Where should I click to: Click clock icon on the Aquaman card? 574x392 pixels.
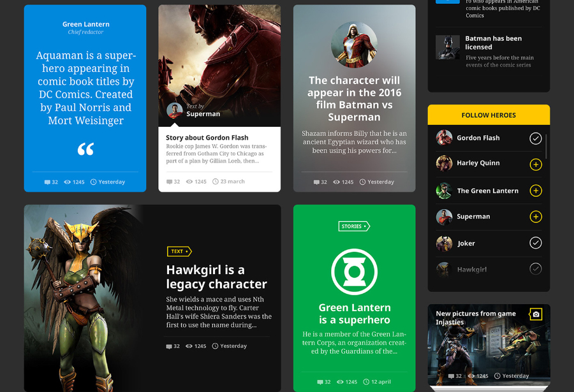tap(93, 182)
